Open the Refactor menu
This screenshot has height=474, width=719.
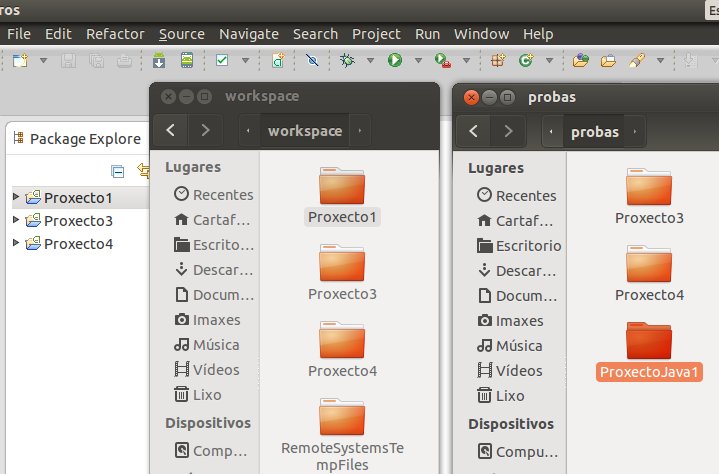(115, 34)
